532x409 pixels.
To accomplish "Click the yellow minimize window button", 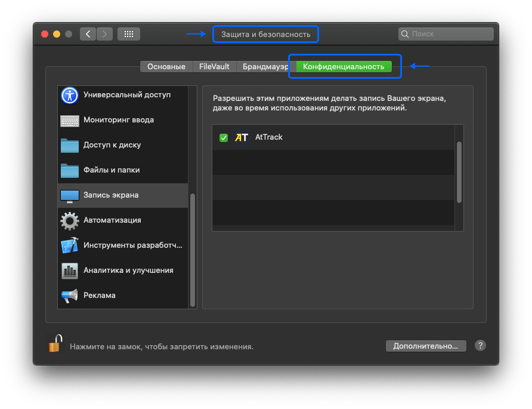I will [x=57, y=34].
